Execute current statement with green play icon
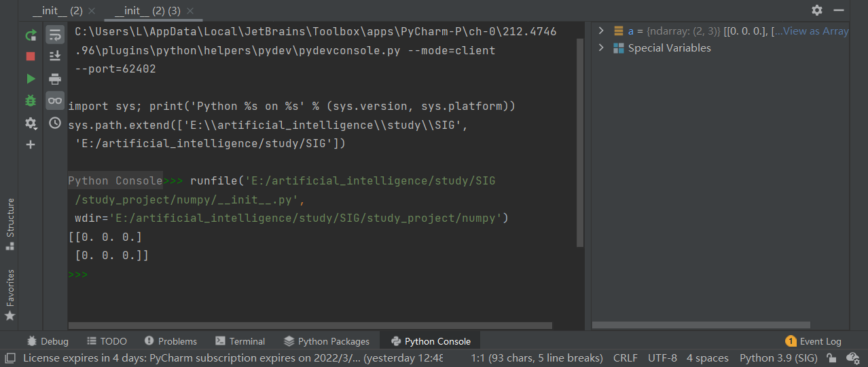Screen dimensions: 868x367 tap(31, 79)
